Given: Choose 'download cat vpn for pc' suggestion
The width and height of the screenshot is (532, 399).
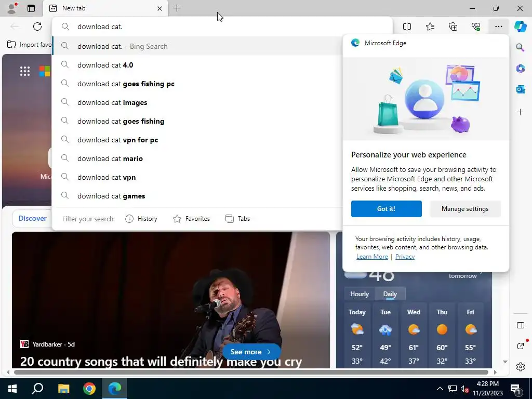Looking at the screenshot, I should (197, 139).
